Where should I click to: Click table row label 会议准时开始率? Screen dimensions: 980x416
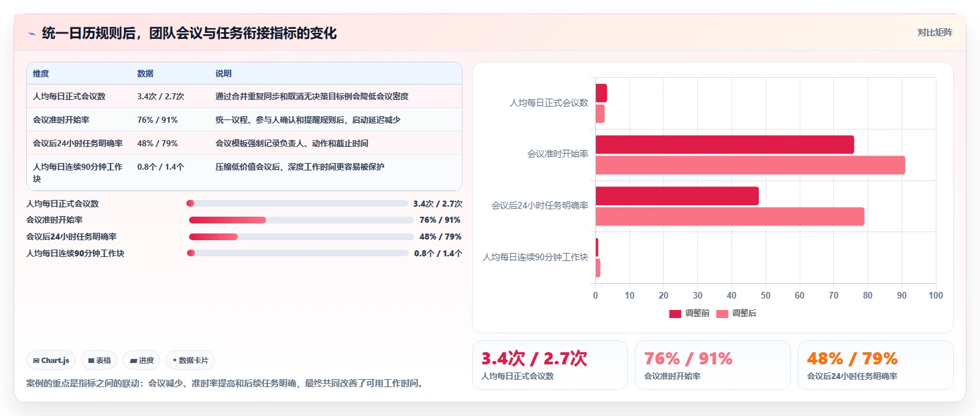(x=60, y=119)
